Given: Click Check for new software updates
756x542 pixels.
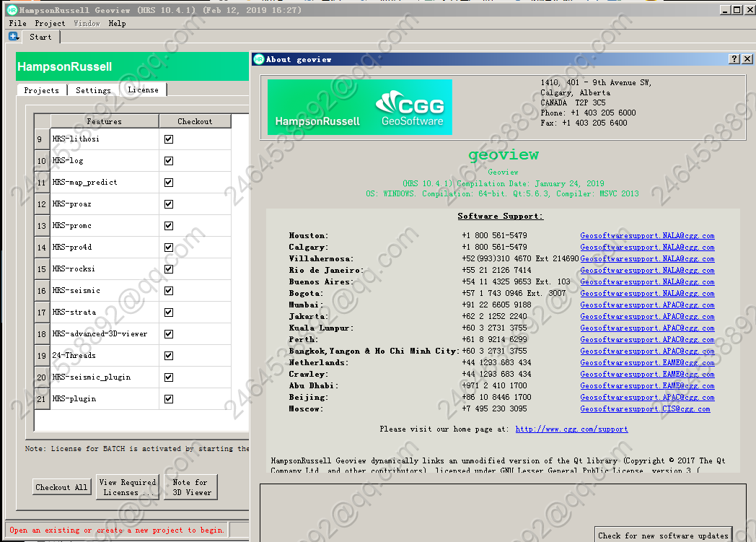Looking at the screenshot, I should click(663, 536).
